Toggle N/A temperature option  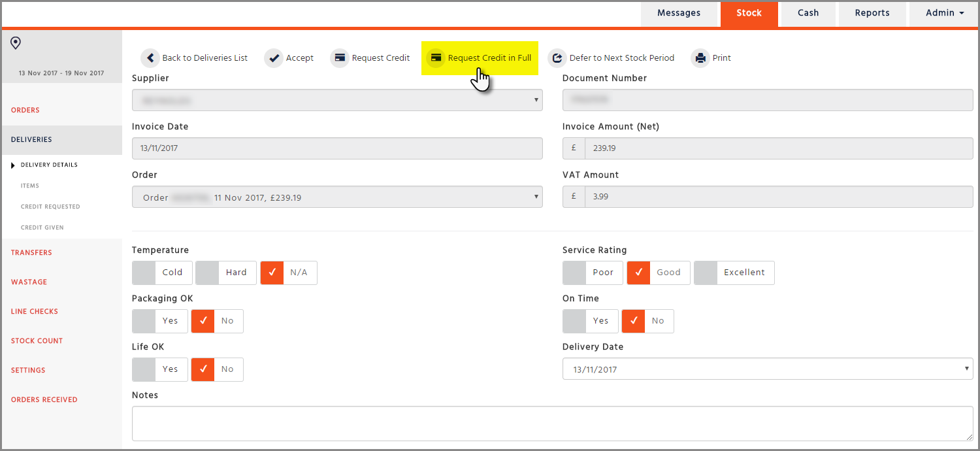(x=289, y=273)
